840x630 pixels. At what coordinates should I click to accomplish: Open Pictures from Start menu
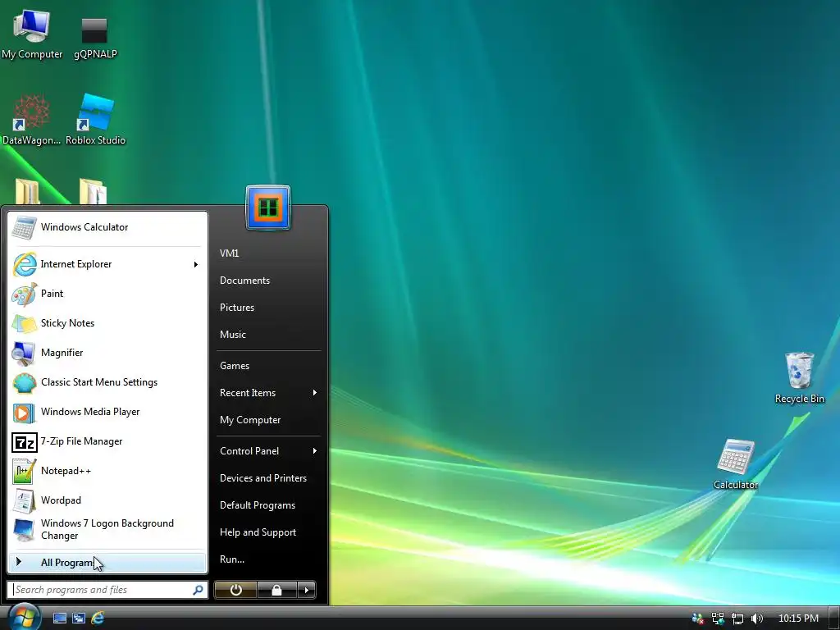(269, 307)
